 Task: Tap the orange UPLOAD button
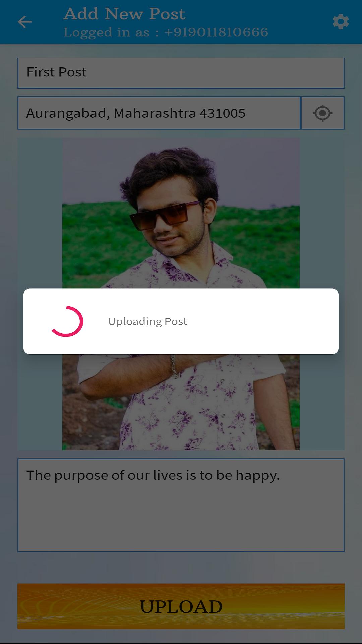(181, 606)
